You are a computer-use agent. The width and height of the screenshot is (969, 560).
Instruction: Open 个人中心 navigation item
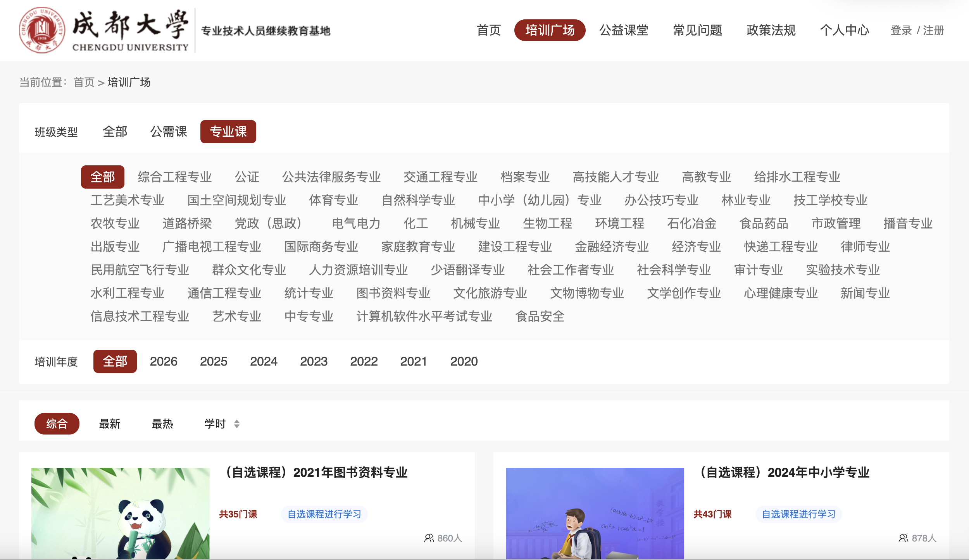[845, 30]
